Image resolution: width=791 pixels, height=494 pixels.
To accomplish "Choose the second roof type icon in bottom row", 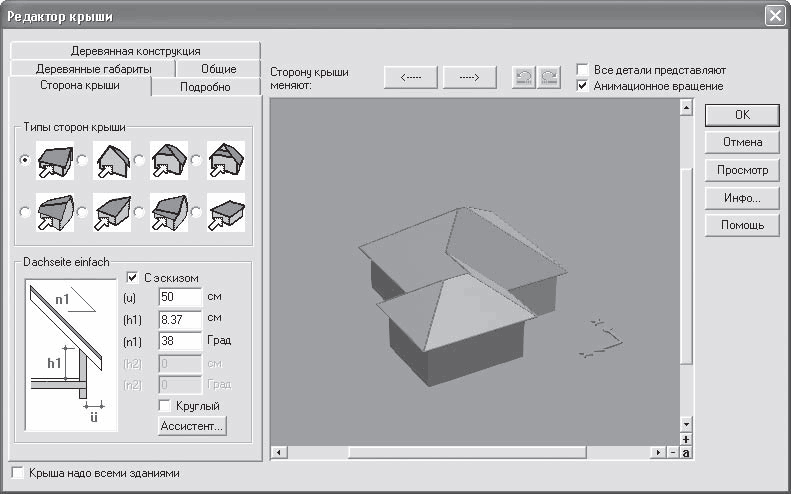I will 112,212.
